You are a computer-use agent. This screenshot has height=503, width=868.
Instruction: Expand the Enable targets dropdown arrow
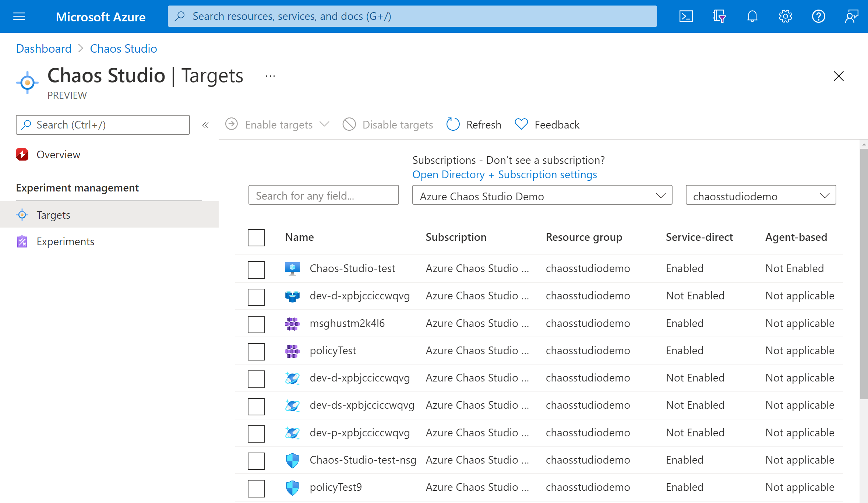click(x=326, y=124)
